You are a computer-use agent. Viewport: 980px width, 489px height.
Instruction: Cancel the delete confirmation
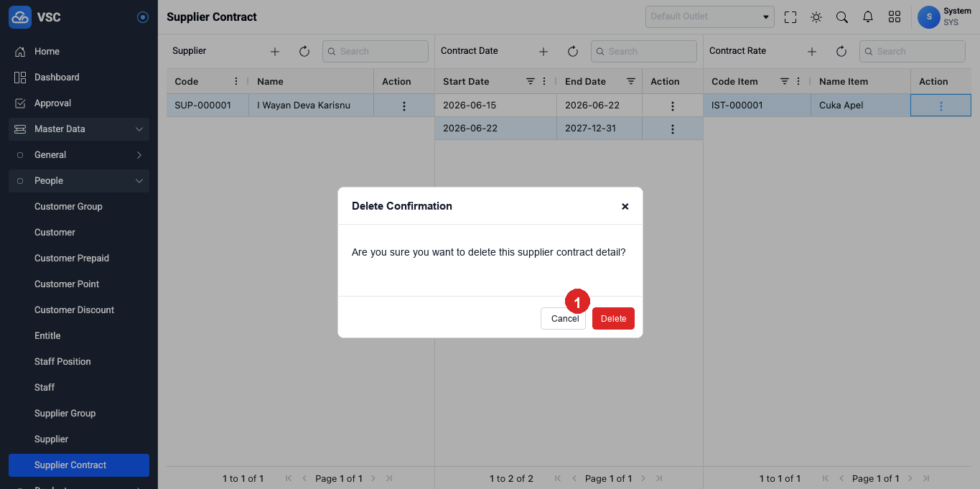[564, 318]
